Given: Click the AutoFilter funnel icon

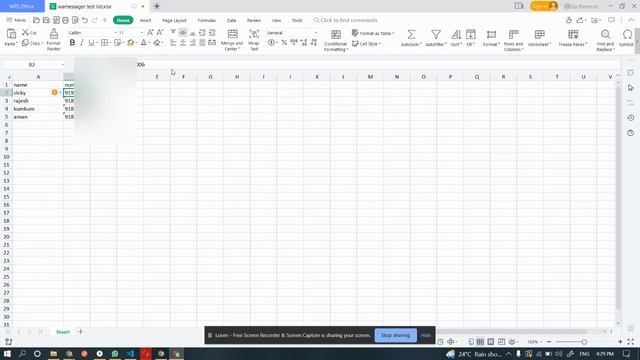Looking at the screenshot, I should tap(436, 34).
